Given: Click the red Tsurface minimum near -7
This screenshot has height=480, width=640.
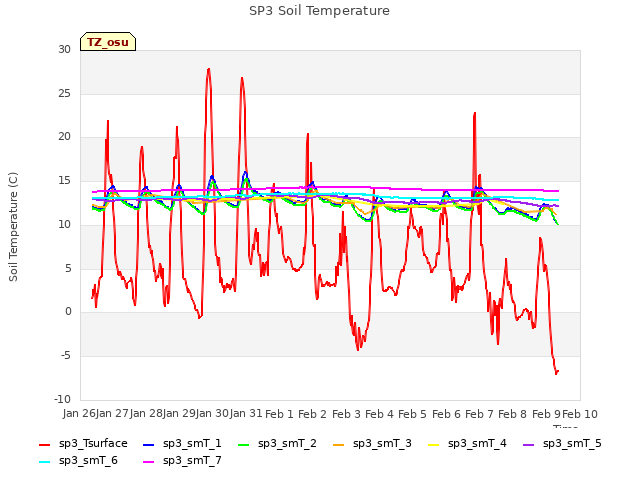Looking at the screenshot, I should tap(556, 373).
